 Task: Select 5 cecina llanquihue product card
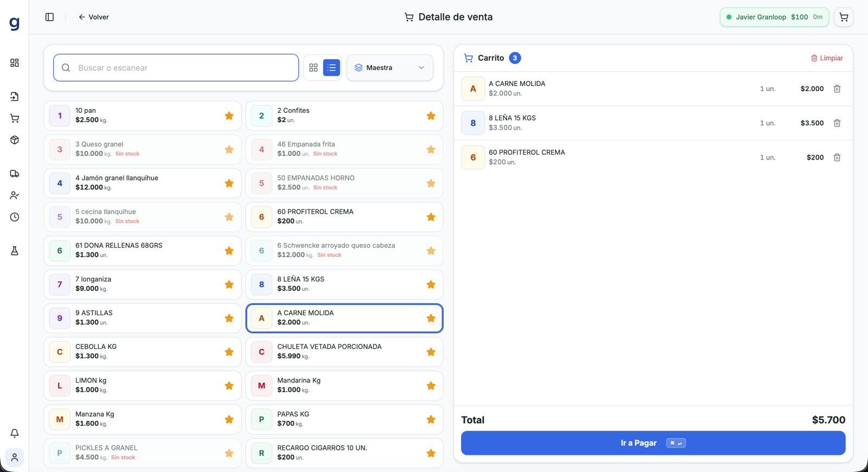coord(143,217)
